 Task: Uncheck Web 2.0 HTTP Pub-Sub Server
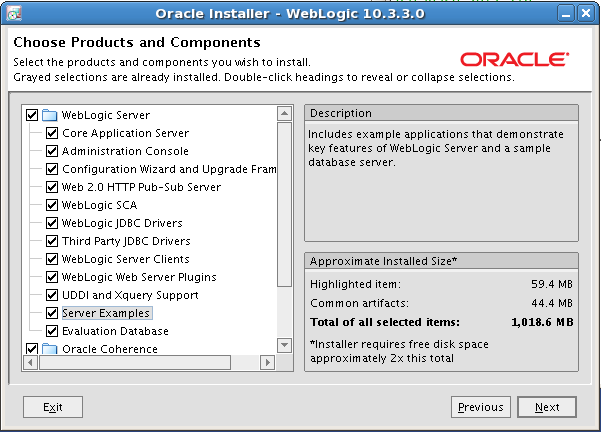[x=52, y=187]
